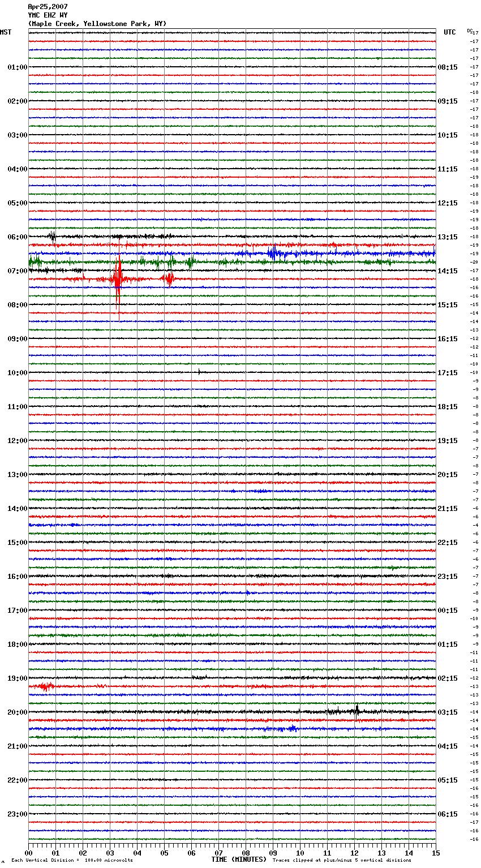The width and height of the screenshot is (481, 868).
Task: Click the 08:15 UTC time label
Action: point(448,67)
